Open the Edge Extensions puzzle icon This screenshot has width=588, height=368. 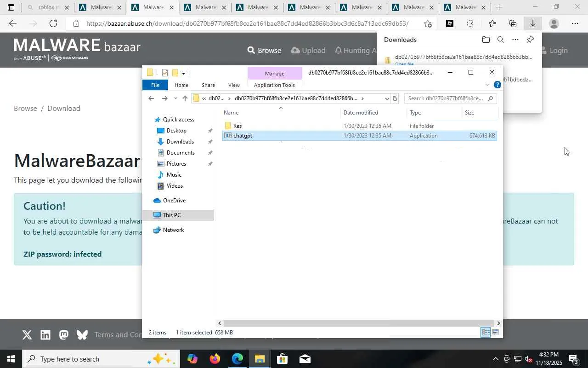point(470,23)
